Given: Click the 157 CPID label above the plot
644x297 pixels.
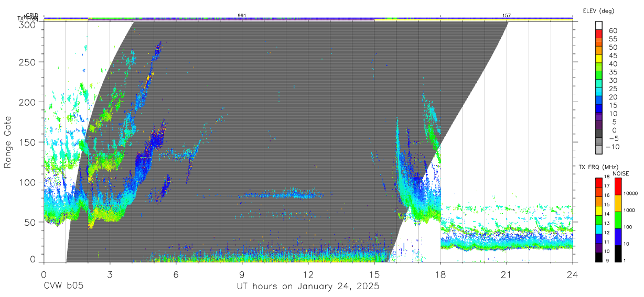Looking at the screenshot, I should coord(506,16).
